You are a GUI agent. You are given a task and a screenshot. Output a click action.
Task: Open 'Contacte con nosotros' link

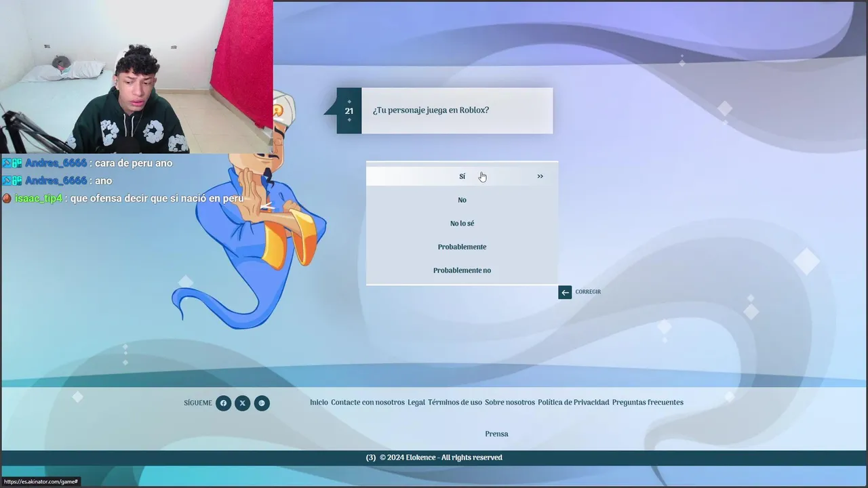tap(368, 403)
